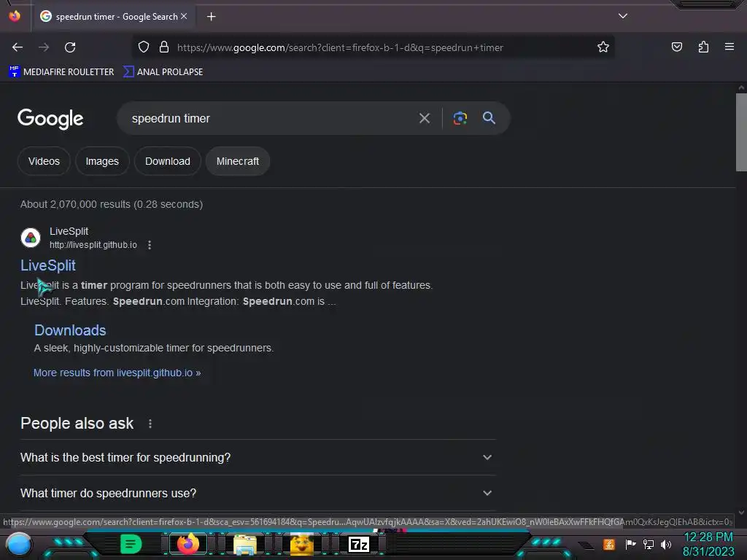Save page to Pocket
This screenshot has width=747, height=560.
coord(676,47)
